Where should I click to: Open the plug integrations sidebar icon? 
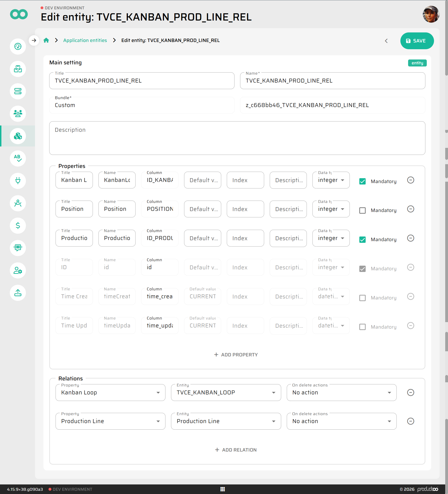tap(18, 181)
